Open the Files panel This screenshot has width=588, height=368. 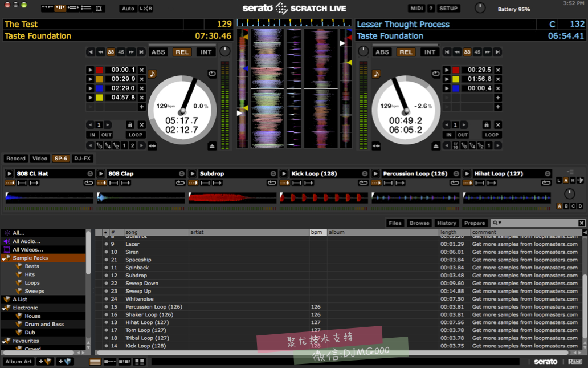coord(395,223)
